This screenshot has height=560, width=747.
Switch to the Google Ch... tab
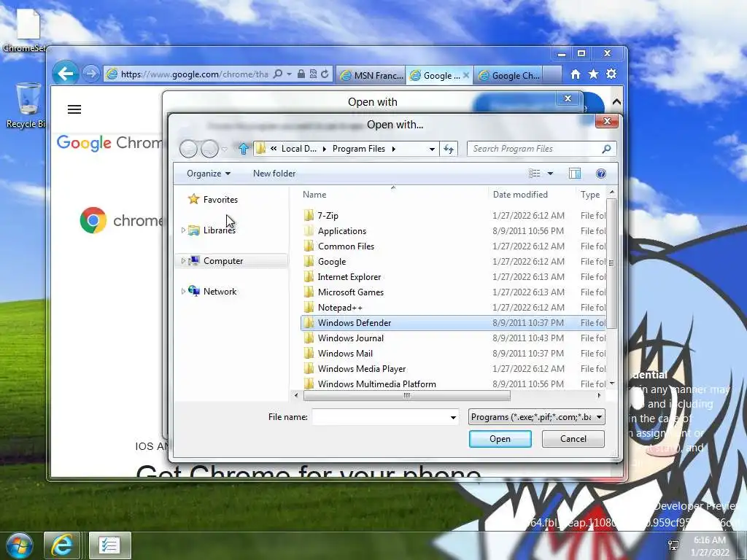coord(509,75)
